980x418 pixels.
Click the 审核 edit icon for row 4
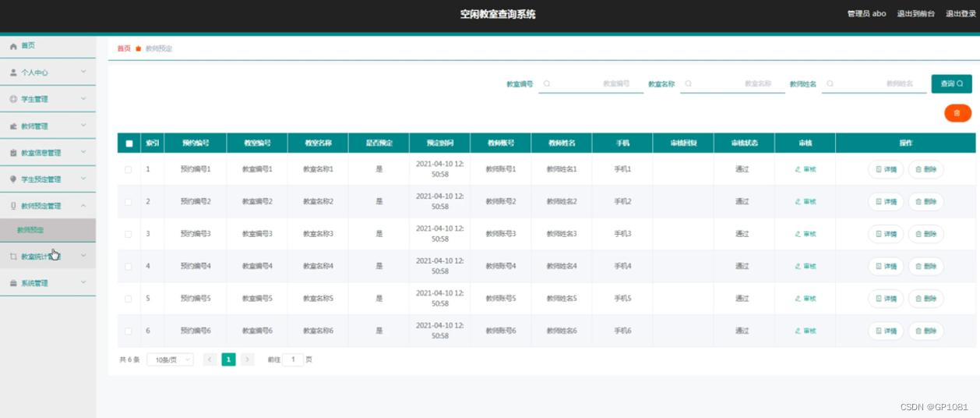[x=798, y=266]
